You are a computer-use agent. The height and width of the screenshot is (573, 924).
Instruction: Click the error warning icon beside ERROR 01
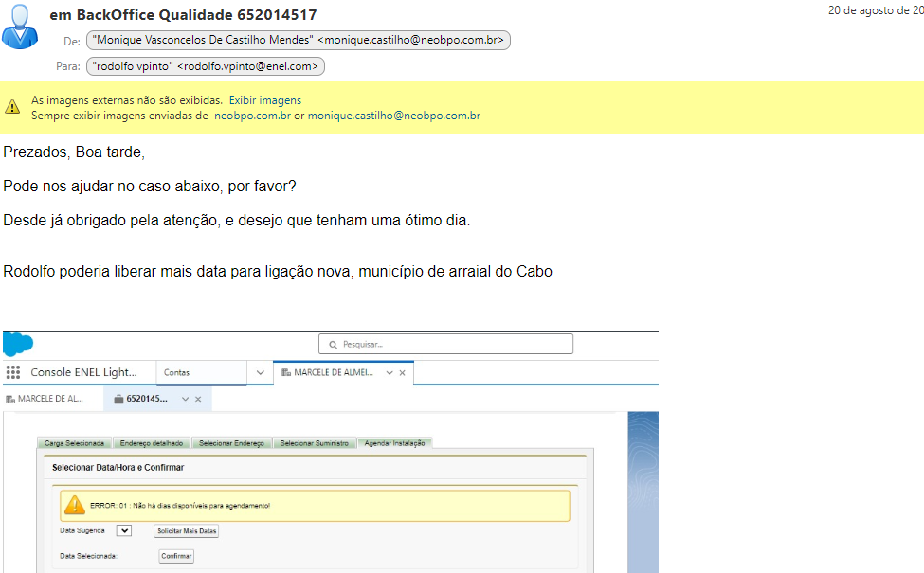(x=75, y=505)
